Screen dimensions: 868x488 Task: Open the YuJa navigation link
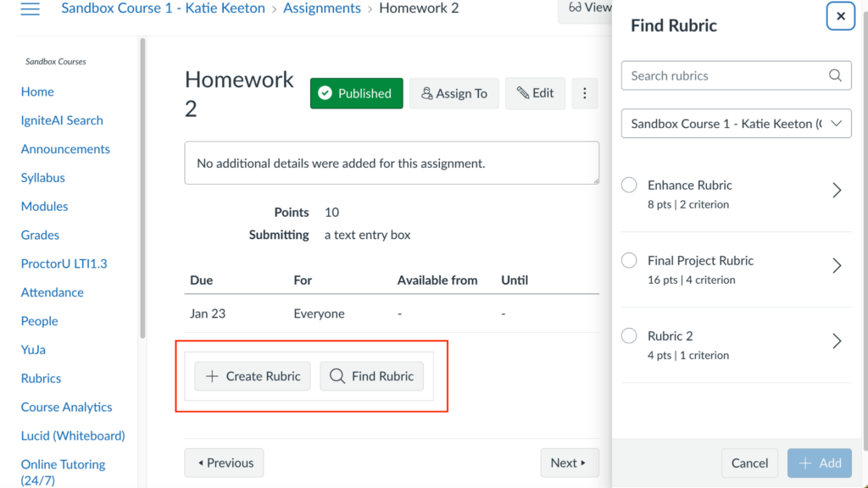(x=33, y=350)
